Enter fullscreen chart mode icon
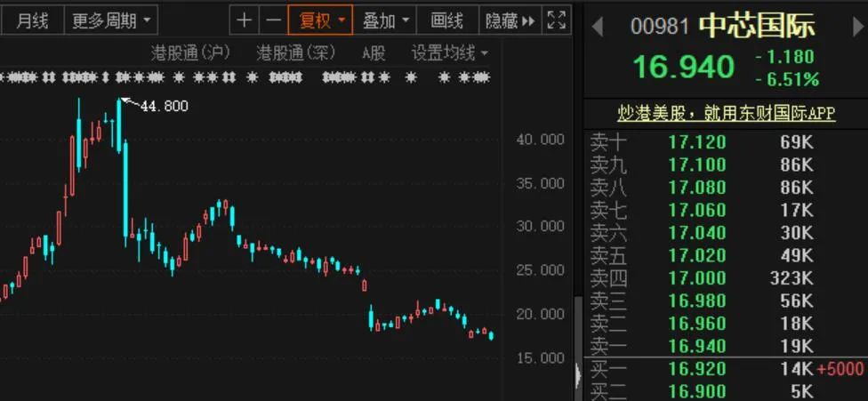 pyautogui.click(x=557, y=21)
